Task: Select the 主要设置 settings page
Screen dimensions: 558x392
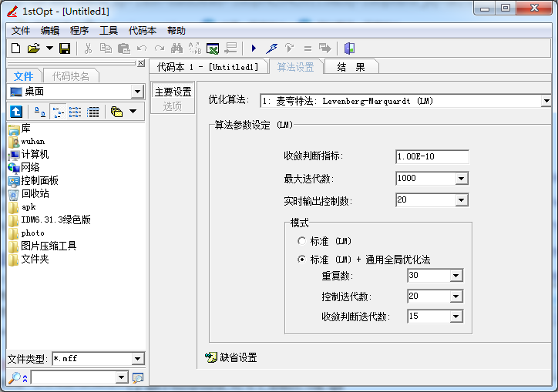Action: pos(173,92)
